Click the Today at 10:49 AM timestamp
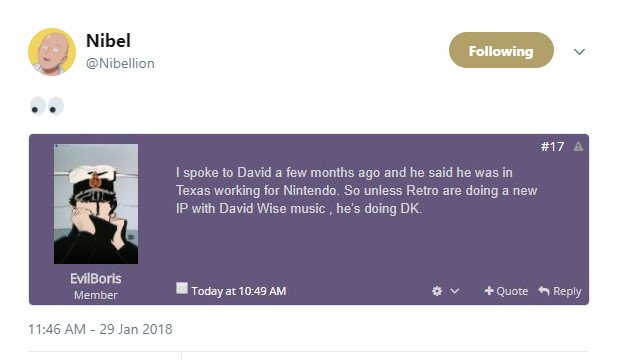The image size is (617, 360). click(239, 291)
